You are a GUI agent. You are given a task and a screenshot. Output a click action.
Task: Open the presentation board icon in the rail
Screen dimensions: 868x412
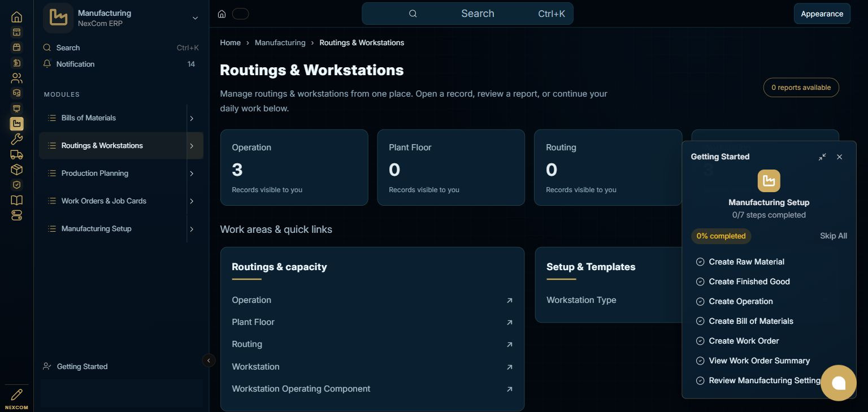click(16, 109)
